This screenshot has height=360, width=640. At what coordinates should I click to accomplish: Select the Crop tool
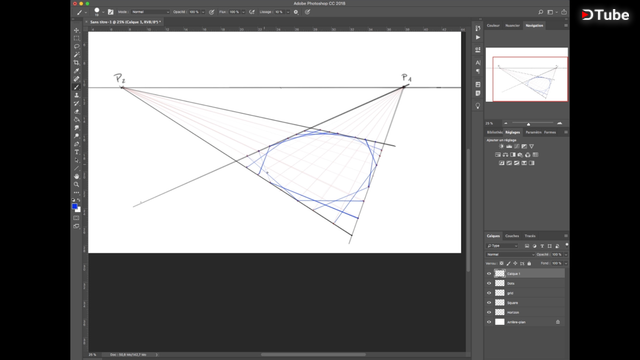point(76,63)
